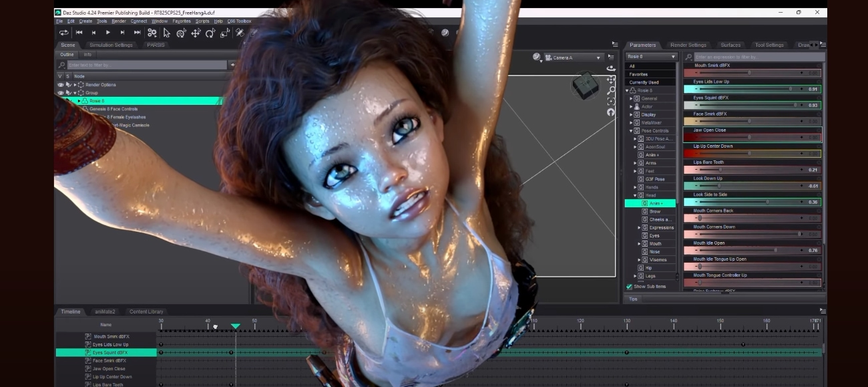Select the Node Selection arrow tool
The image size is (868, 387).
(167, 32)
